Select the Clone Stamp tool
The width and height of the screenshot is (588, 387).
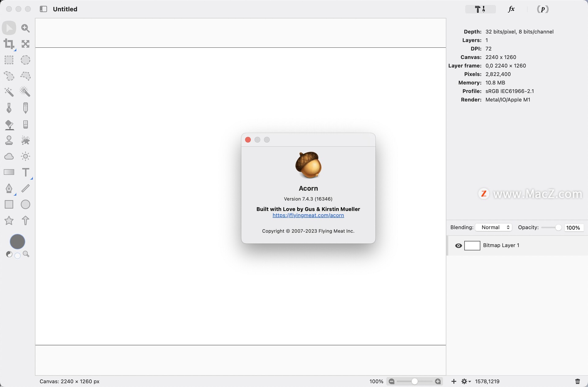click(x=9, y=140)
